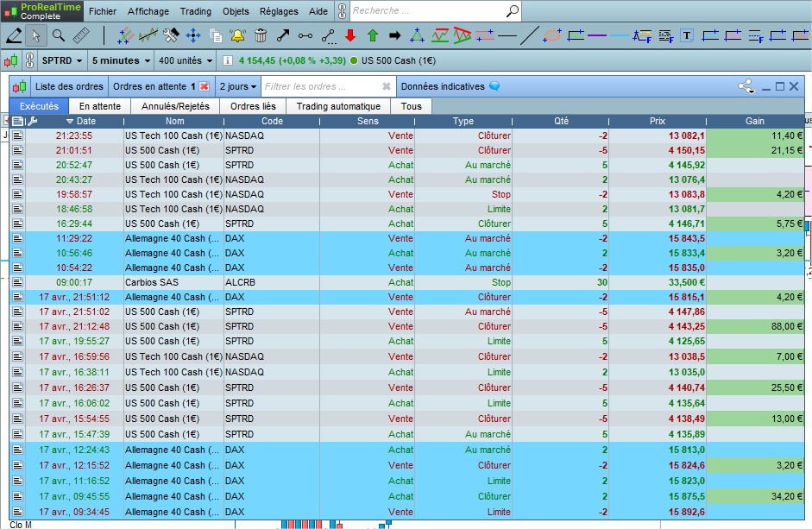Activate the magnifier zoom tool

(x=59, y=35)
